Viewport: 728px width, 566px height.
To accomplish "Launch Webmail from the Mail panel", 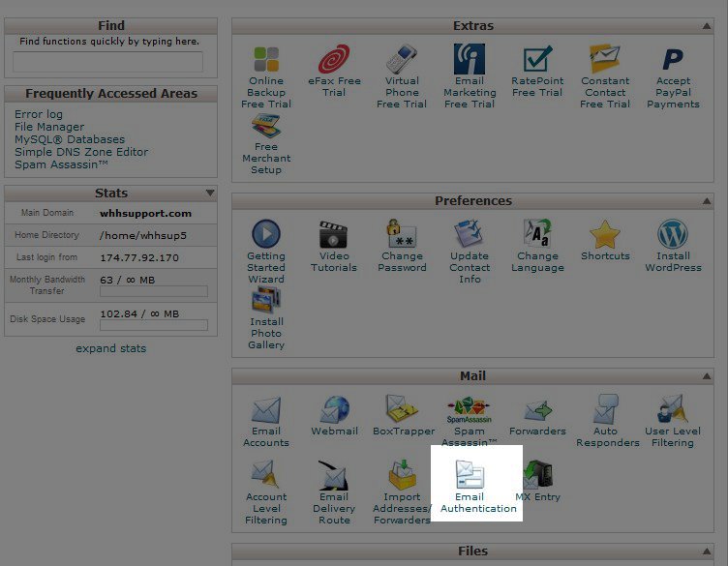I will point(334,415).
